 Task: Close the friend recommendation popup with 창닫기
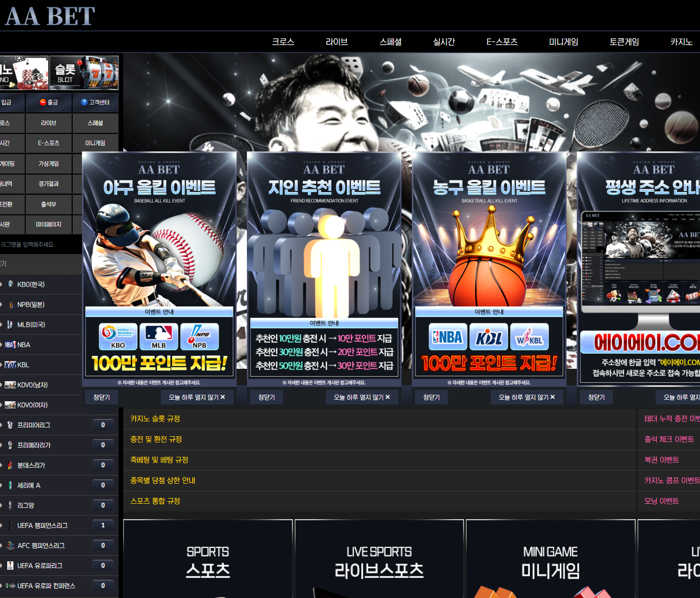click(266, 398)
